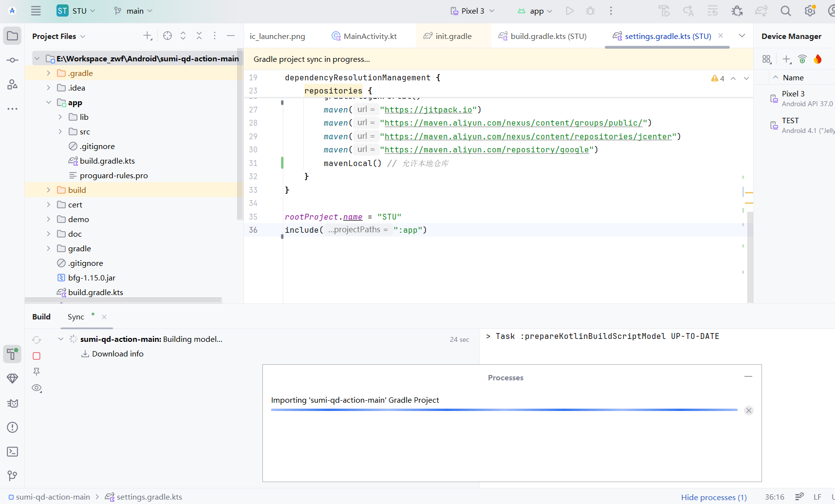Go to next highlighted problem arrow
Screen dimensions: 835x504
coord(746,78)
